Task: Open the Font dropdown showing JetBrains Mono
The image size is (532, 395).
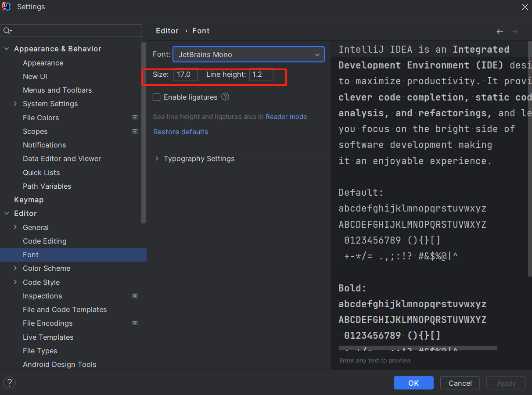Action: coord(248,54)
